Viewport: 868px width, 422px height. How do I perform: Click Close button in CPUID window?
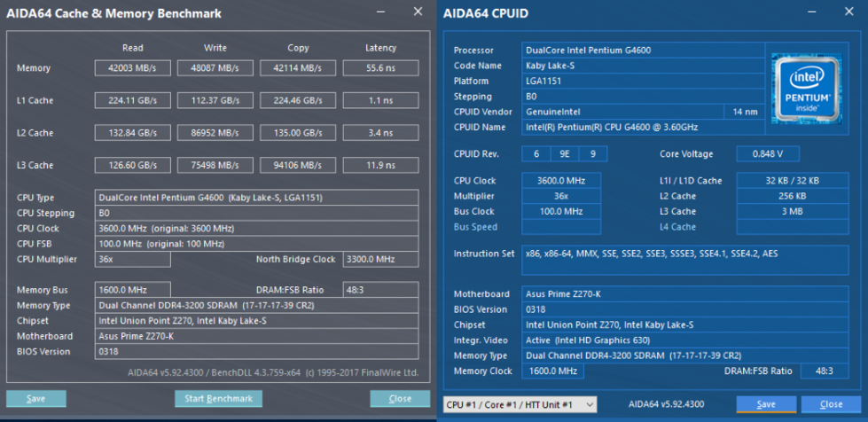point(831,404)
